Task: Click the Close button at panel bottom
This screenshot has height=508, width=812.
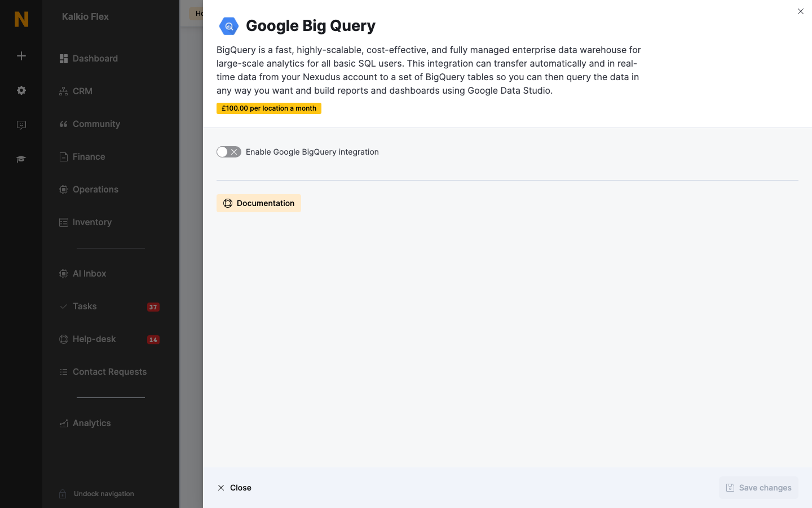Action: 235,488
